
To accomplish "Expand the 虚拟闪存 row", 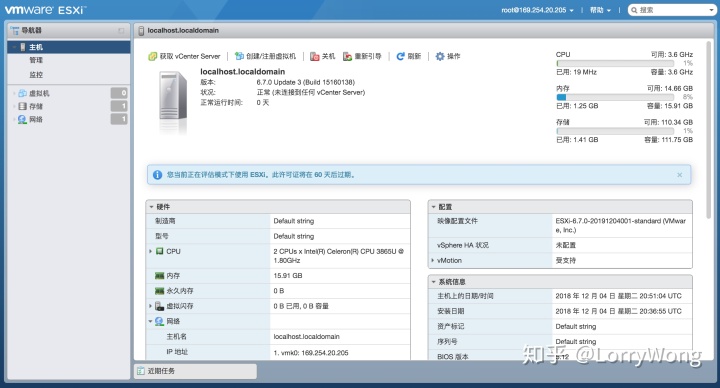I will click(x=151, y=306).
